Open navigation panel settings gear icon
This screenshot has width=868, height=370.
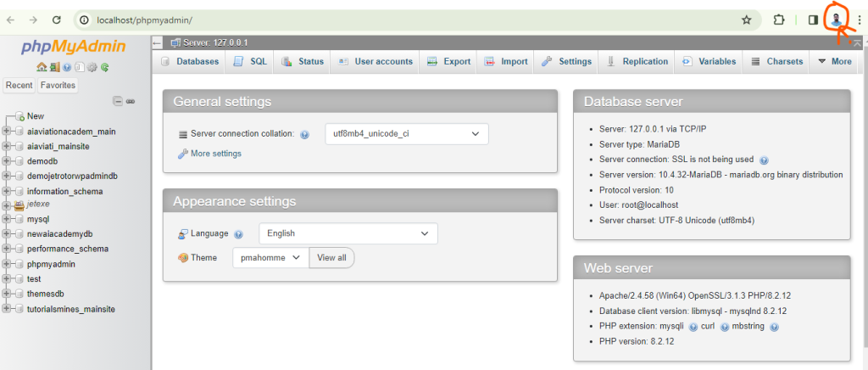[92, 67]
